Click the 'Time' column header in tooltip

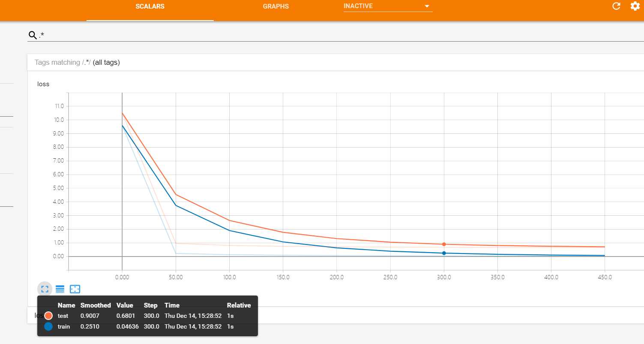coord(172,305)
